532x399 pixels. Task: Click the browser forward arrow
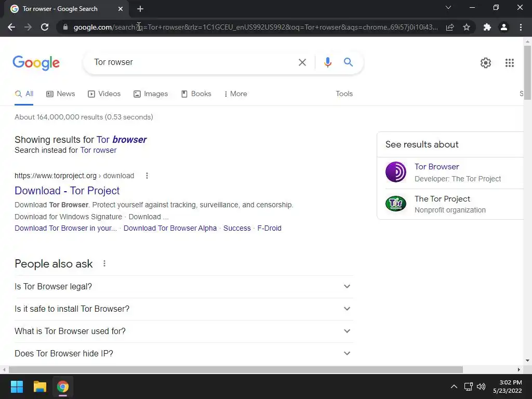click(28, 27)
